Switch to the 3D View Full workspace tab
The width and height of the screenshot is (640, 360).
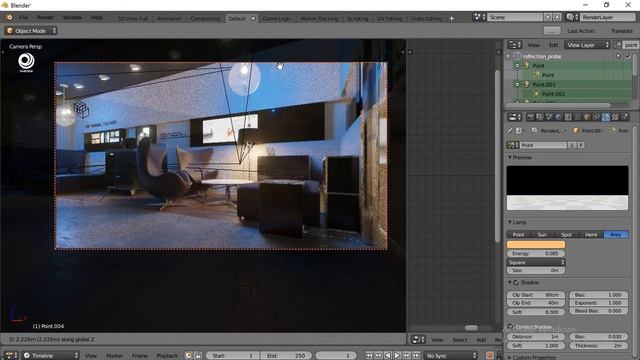click(133, 19)
